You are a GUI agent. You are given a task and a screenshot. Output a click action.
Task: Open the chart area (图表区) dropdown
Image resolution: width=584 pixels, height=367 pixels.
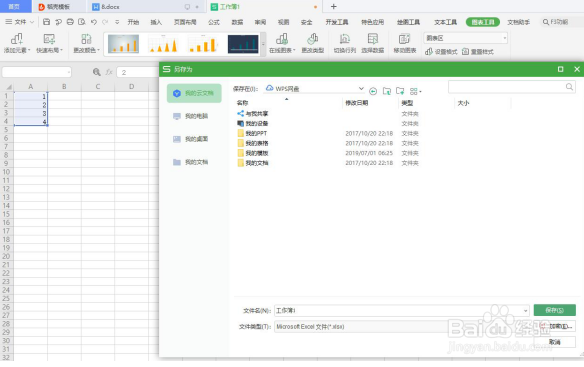[x=505, y=38]
